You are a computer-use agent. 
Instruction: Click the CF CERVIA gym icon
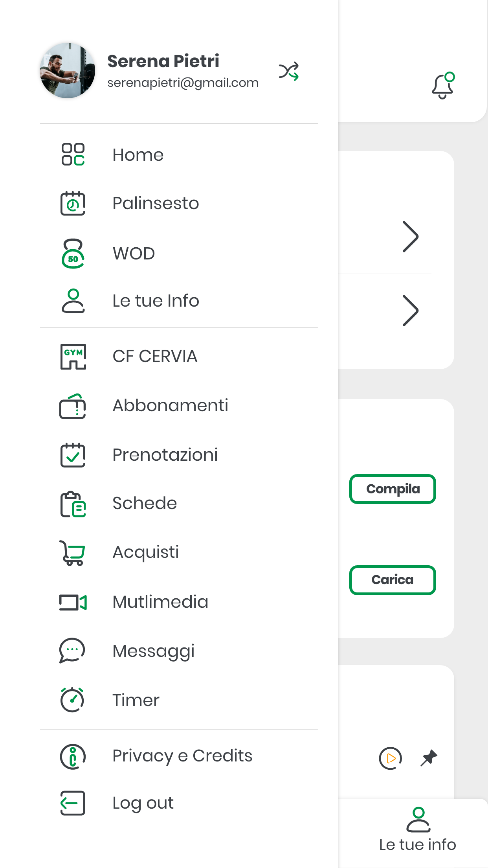click(73, 357)
